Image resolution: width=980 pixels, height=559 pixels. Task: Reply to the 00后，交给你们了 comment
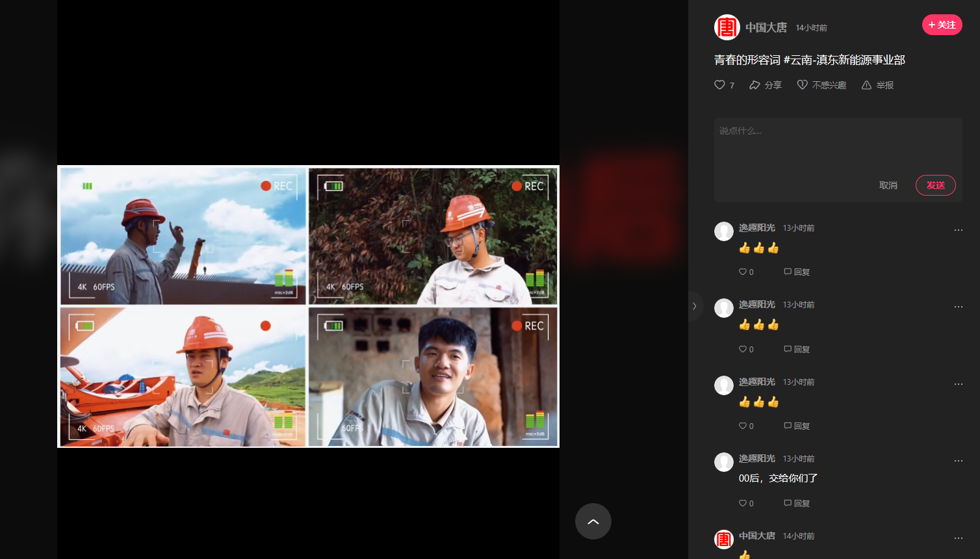pyautogui.click(x=797, y=503)
